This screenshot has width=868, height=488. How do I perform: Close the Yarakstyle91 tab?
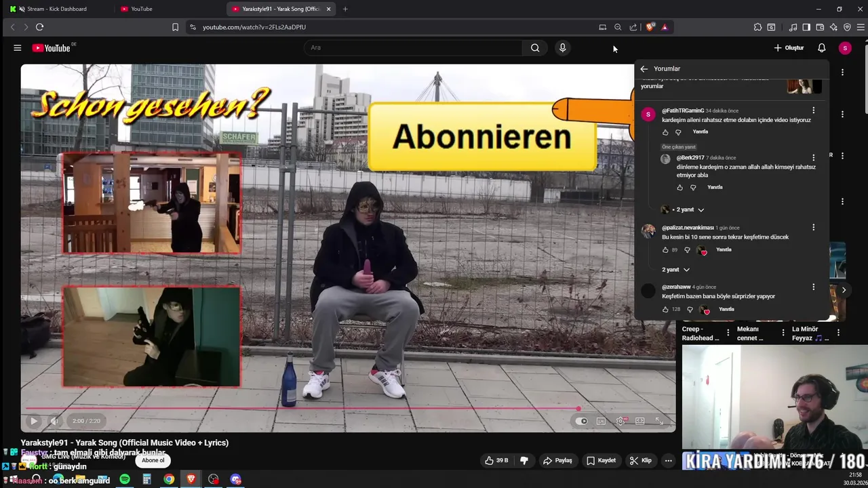[x=329, y=9]
